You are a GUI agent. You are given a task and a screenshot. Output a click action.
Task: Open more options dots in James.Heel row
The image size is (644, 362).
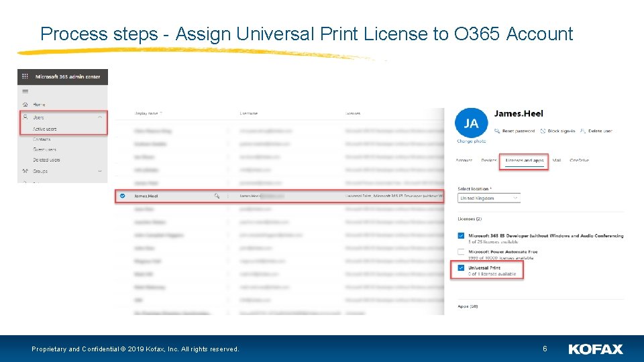(x=228, y=196)
